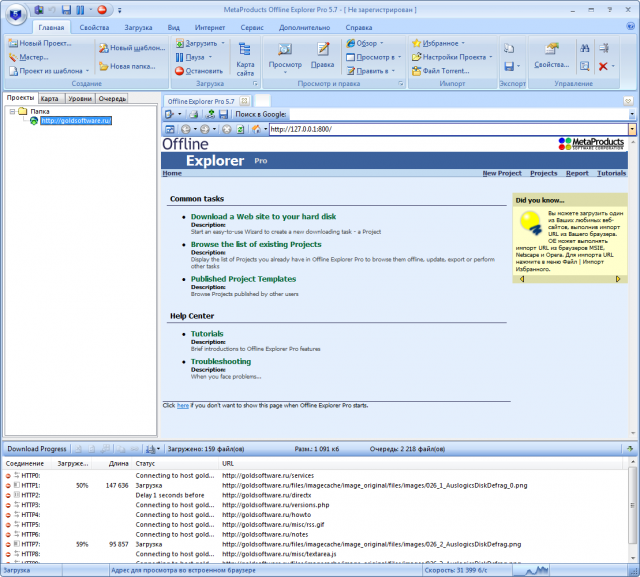Click the binoculars find icon in Управление
Screen dimensions: 640x577
(x=584, y=48)
